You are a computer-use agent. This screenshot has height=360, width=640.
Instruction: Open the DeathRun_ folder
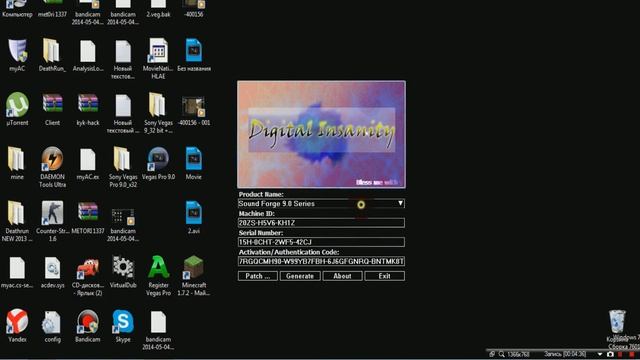click(52, 51)
